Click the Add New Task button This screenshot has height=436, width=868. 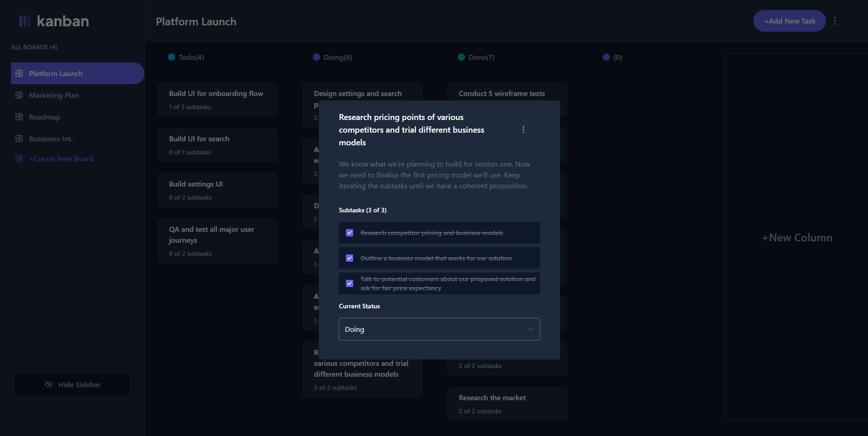[789, 21]
